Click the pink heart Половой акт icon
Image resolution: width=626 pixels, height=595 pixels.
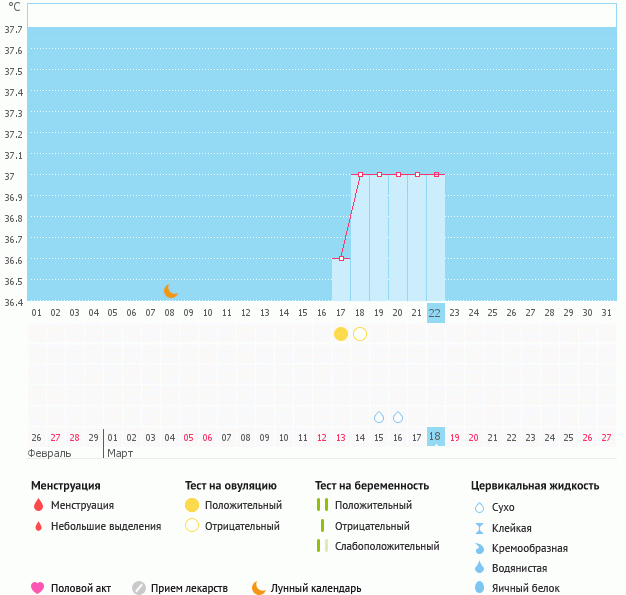pyautogui.click(x=37, y=588)
